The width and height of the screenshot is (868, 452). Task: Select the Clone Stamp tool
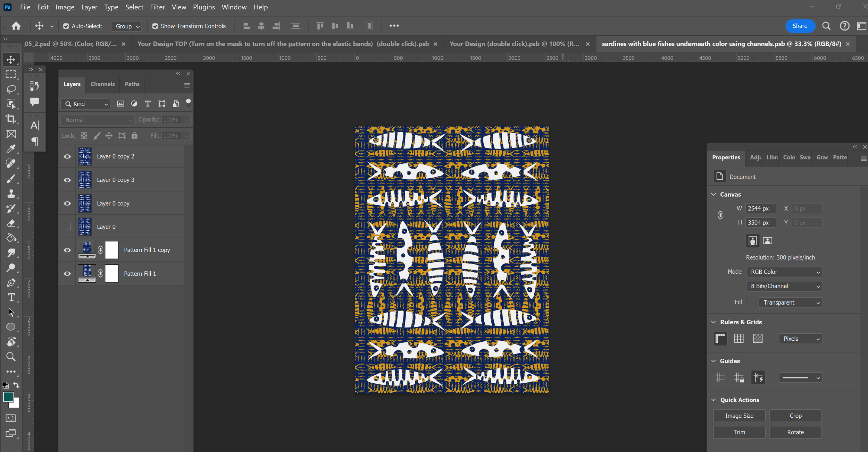point(11,194)
